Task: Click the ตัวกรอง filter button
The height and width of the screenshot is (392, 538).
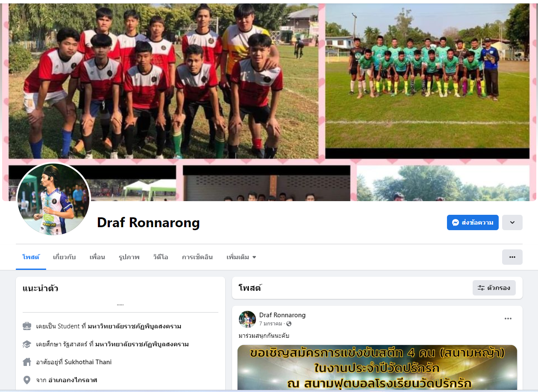Action: tap(494, 288)
